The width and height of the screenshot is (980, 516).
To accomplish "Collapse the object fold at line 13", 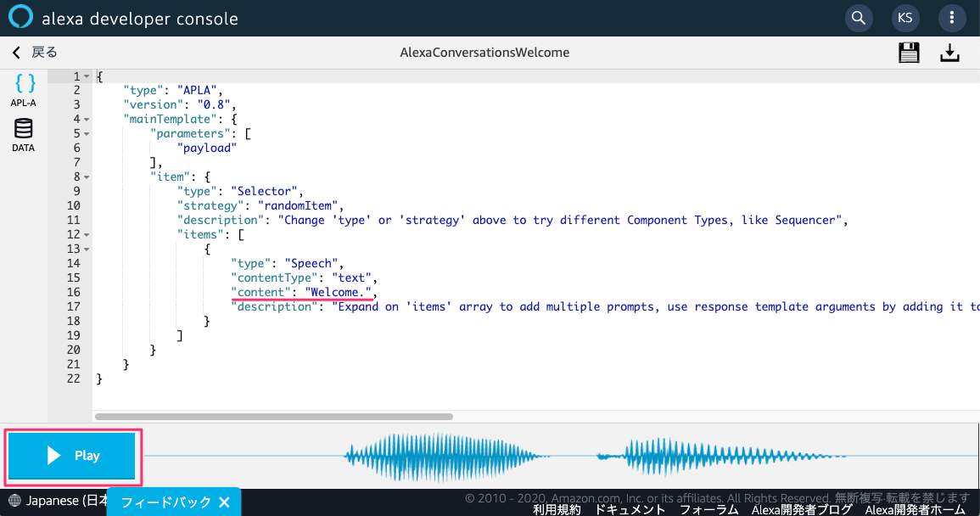I will [x=87, y=250].
